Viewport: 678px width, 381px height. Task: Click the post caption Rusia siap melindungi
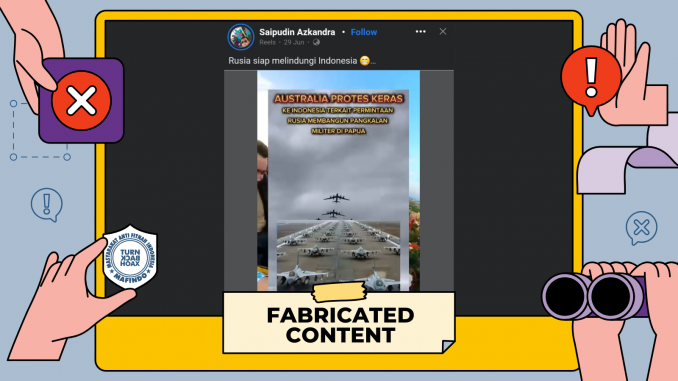293,61
